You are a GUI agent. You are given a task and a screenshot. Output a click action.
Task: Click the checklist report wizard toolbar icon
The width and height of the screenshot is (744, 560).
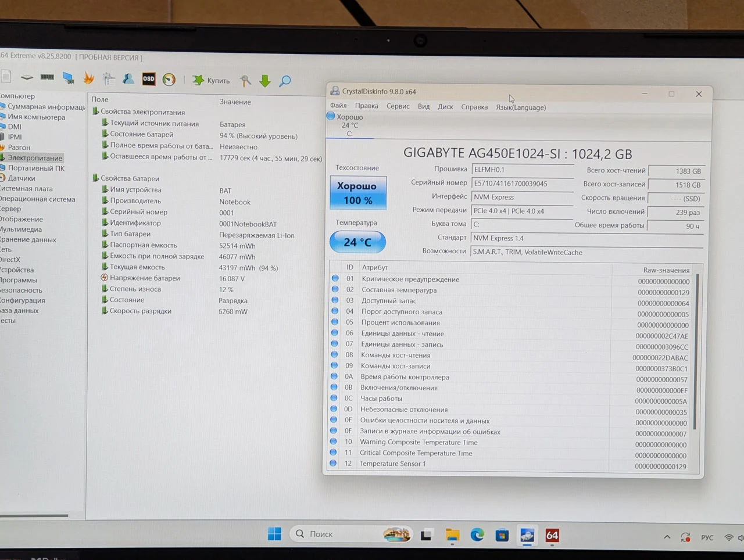pyautogui.click(x=109, y=78)
